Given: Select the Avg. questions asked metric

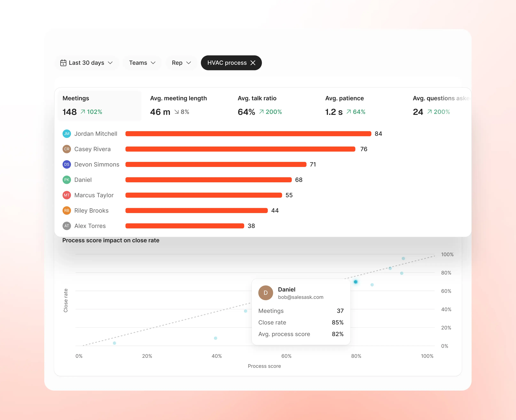Looking at the screenshot, I should [x=440, y=106].
